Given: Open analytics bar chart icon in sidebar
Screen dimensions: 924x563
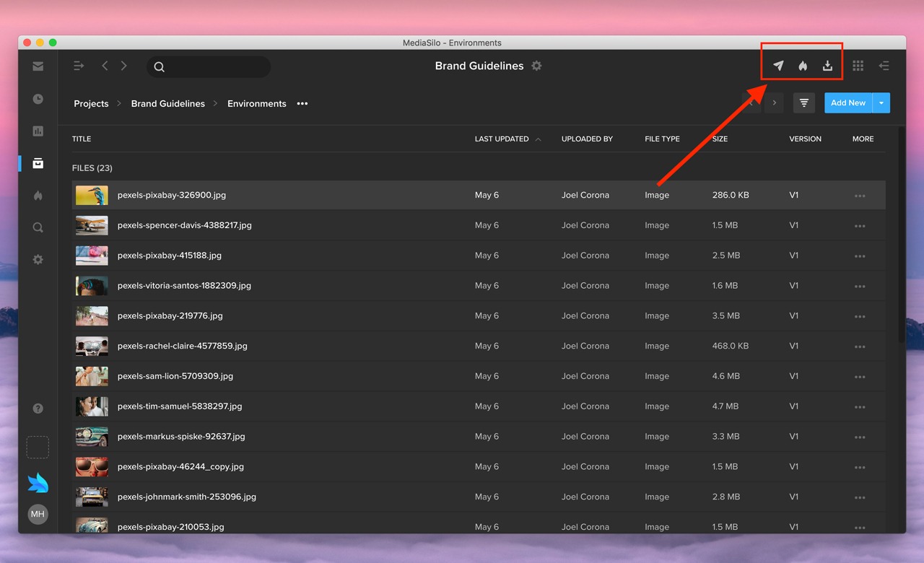Looking at the screenshot, I should 38,131.
